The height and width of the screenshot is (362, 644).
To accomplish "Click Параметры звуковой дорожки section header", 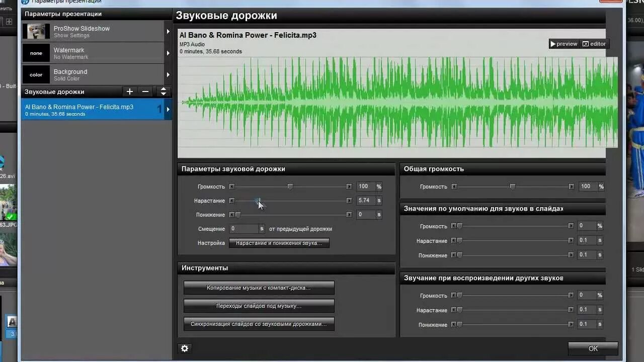I will (286, 169).
